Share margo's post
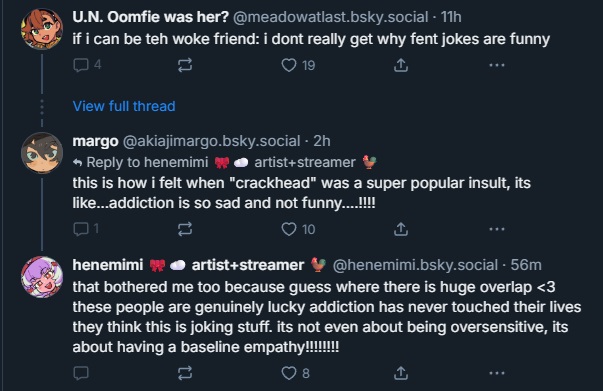603x391 pixels. click(x=401, y=229)
